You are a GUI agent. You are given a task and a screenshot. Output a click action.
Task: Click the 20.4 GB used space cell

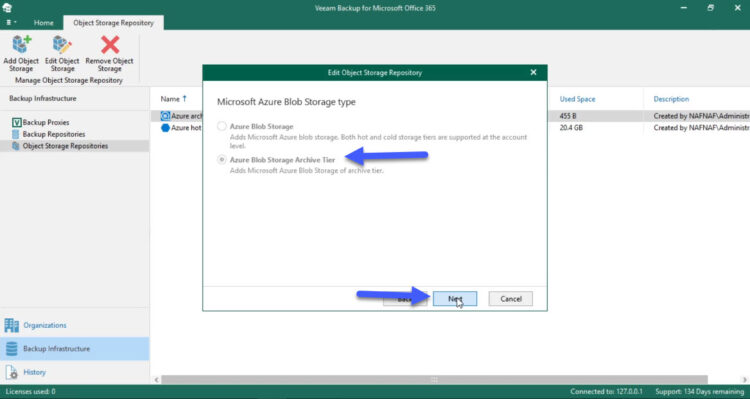[x=571, y=128]
